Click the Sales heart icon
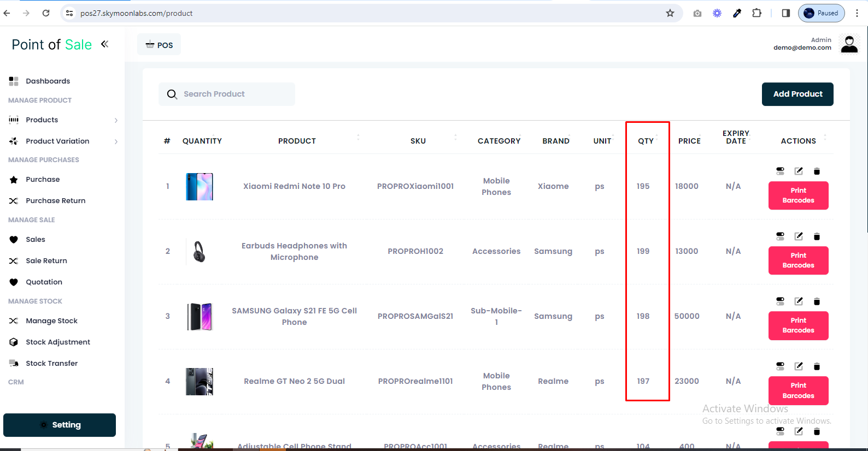868x451 pixels. [14, 239]
